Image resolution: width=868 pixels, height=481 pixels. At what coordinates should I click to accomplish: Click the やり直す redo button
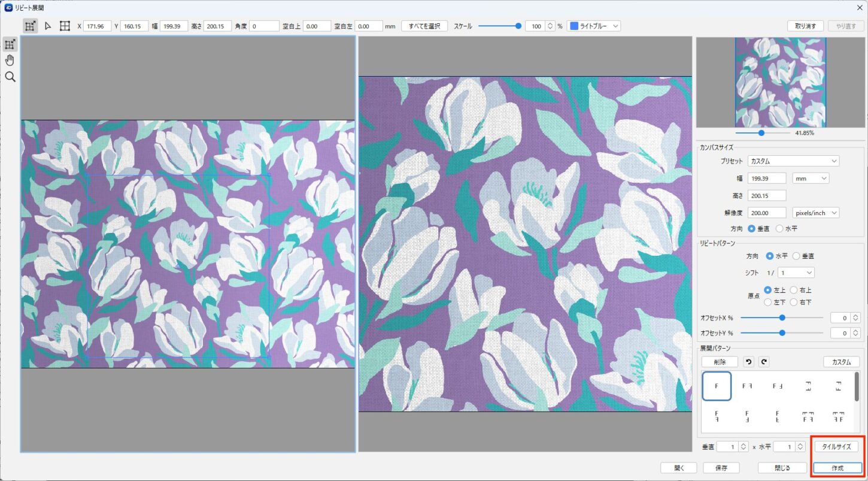(x=846, y=26)
